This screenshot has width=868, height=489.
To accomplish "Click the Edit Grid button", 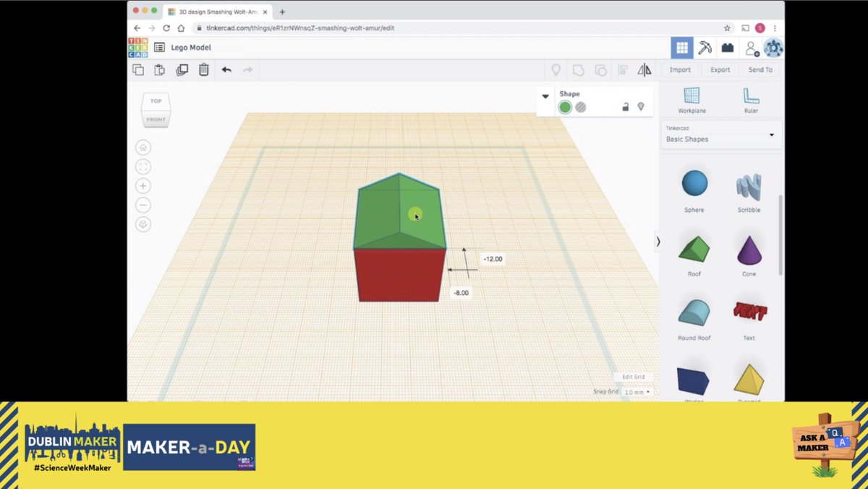I will (634, 377).
